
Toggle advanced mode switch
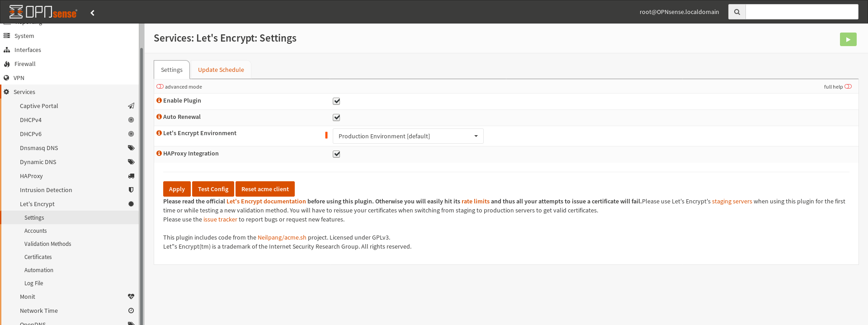pos(160,86)
